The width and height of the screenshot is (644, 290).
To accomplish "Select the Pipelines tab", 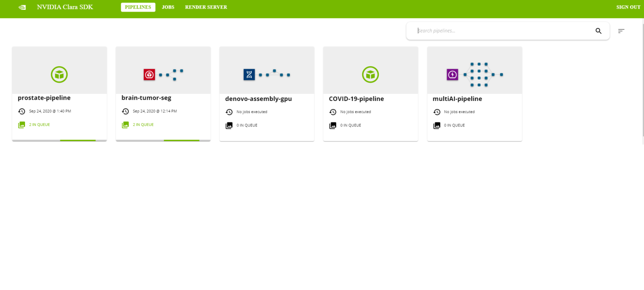I will click(138, 7).
